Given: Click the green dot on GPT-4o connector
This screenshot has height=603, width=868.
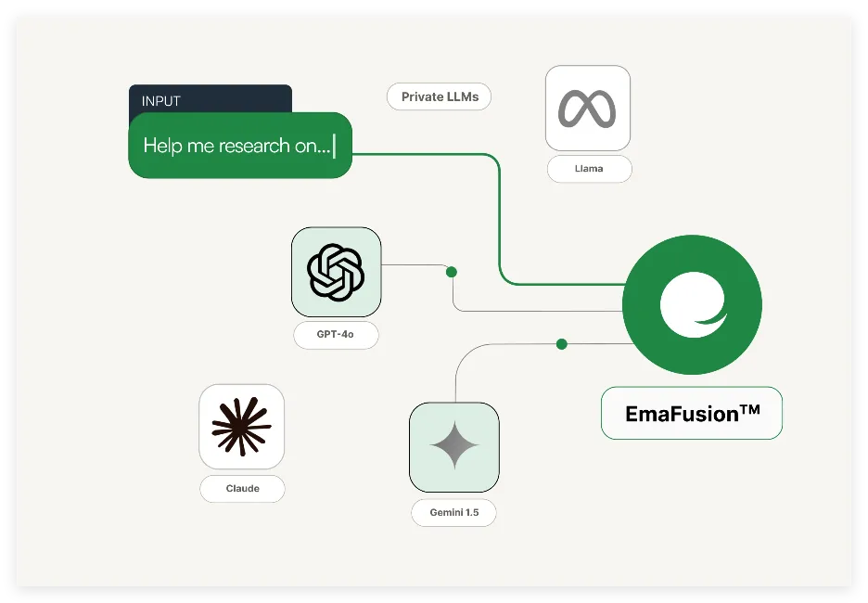Looking at the screenshot, I should click(x=452, y=272).
